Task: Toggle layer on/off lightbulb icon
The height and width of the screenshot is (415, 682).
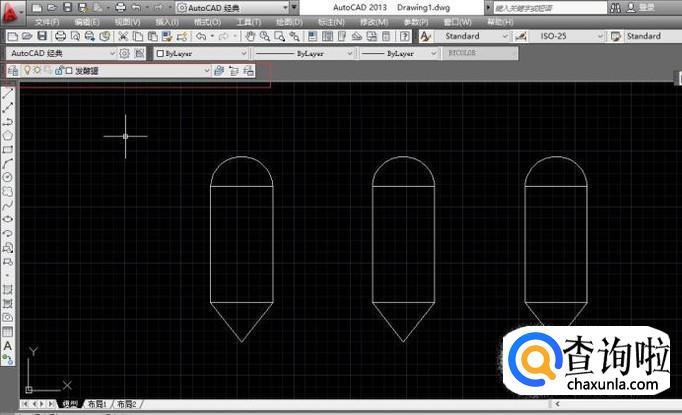Action: point(27,71)
